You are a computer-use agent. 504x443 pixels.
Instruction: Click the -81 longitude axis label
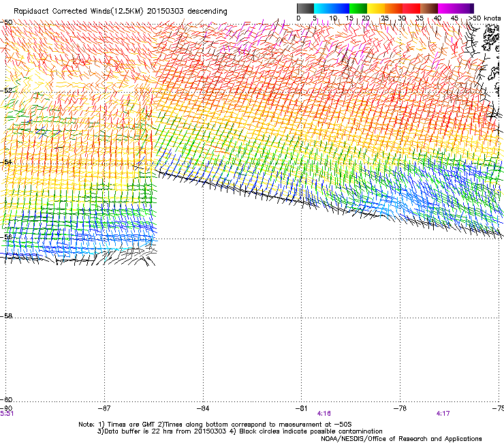(301, 408)
